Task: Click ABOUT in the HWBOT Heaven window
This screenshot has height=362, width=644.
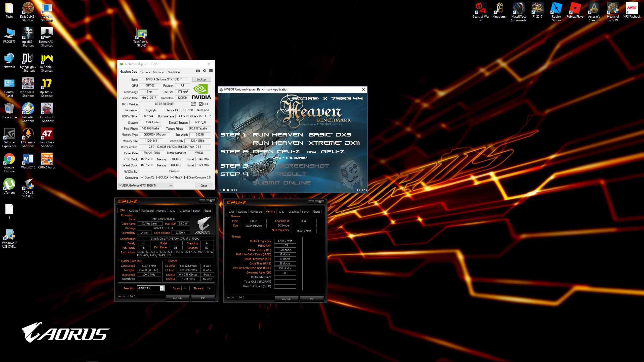Action: pos(229,190)
